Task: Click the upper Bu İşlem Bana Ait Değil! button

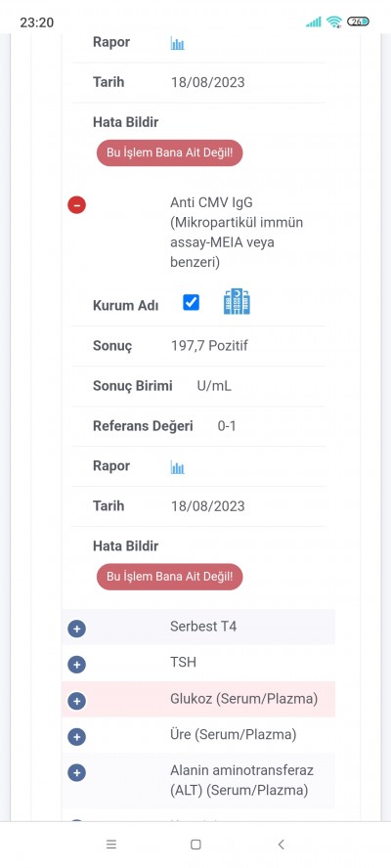Action: (169, 152)
